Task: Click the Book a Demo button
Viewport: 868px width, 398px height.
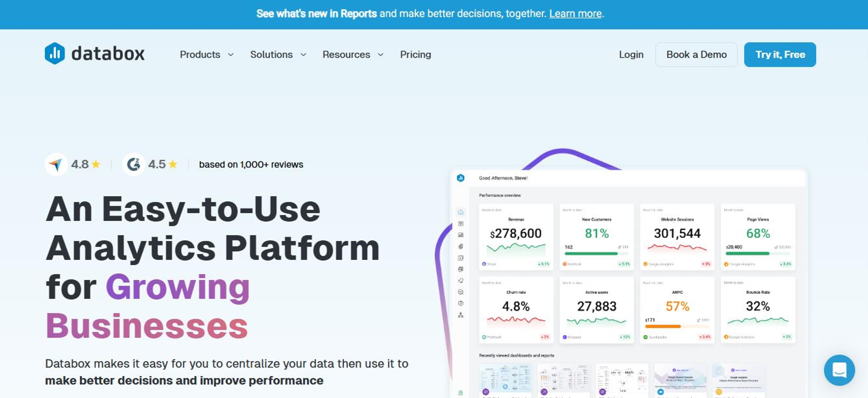Action: (x=696, y=55)
